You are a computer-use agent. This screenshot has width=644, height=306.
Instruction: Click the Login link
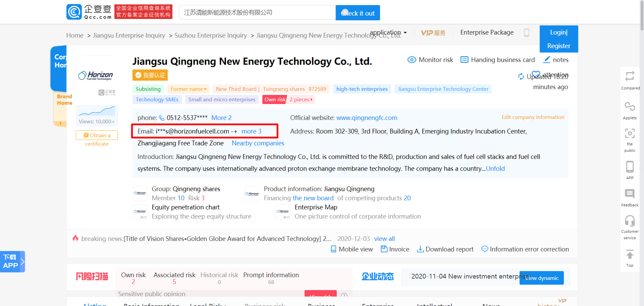click(x=559, y=33)
